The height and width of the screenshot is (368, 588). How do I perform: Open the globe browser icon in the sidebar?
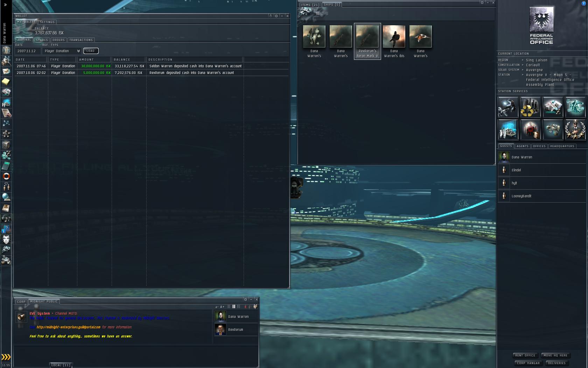[x=6, y=197]
